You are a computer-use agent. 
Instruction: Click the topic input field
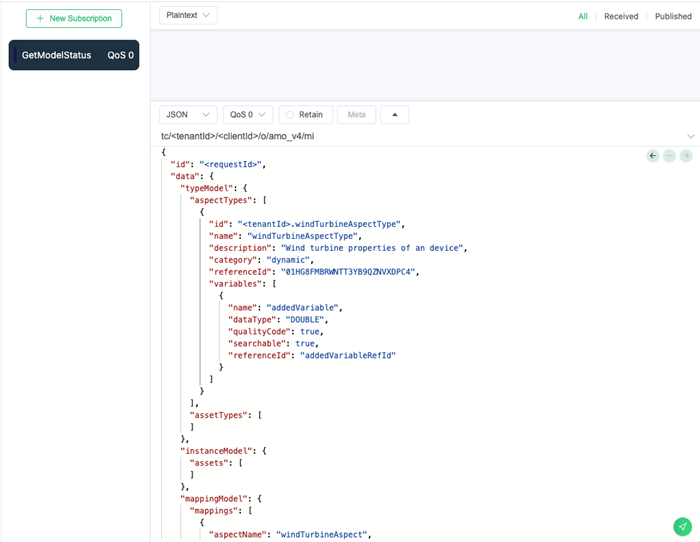click(420, 136)
